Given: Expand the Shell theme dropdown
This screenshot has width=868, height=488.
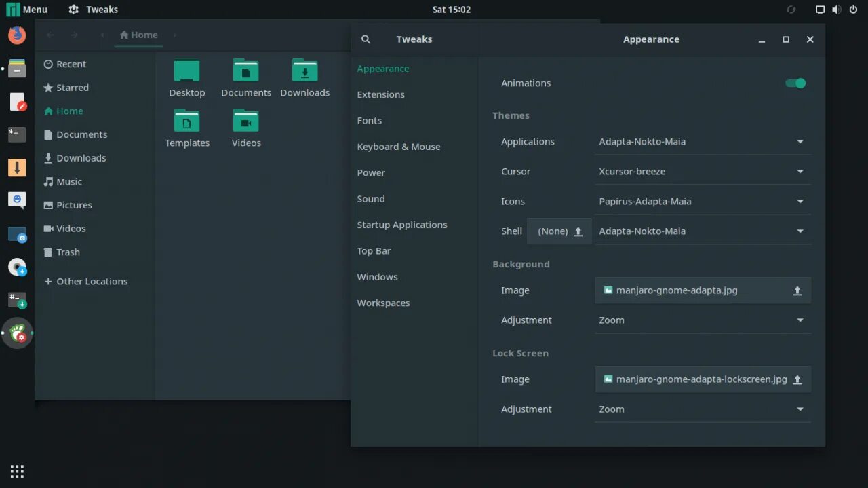Looking at the screenshot, I should coord(703,231).
